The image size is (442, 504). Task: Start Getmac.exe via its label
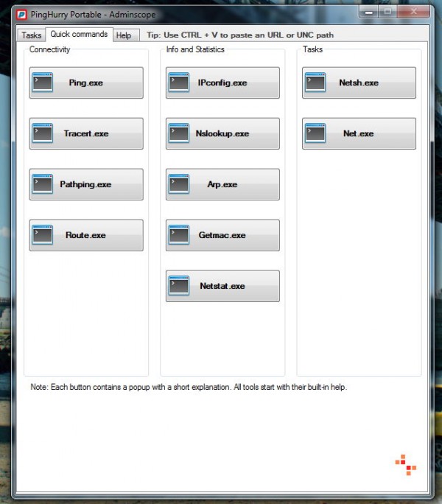click(222, 235)
